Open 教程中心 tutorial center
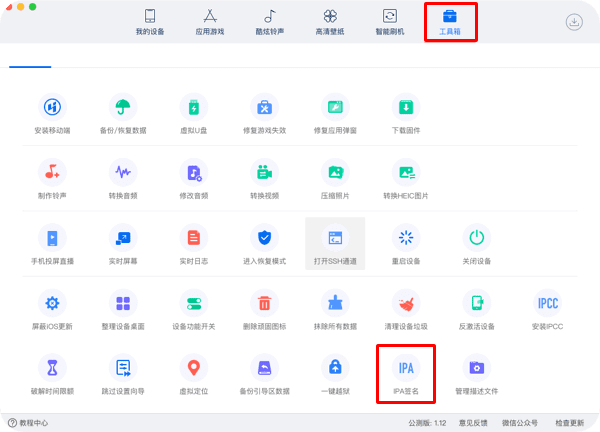 (x=28, y=423)
